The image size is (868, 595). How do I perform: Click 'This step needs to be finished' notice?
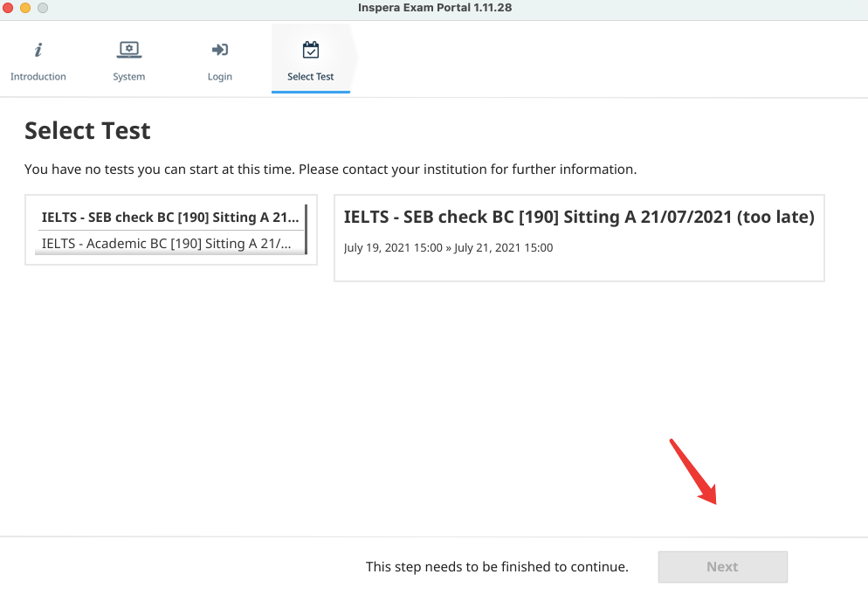click(x=497, y=567)
